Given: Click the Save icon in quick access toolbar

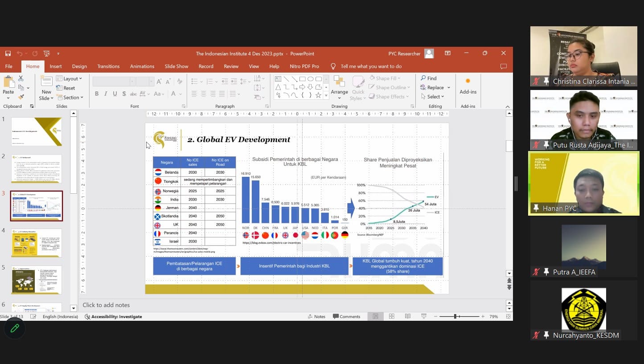Looking at the screenshot, I should (x=8, y=53).
